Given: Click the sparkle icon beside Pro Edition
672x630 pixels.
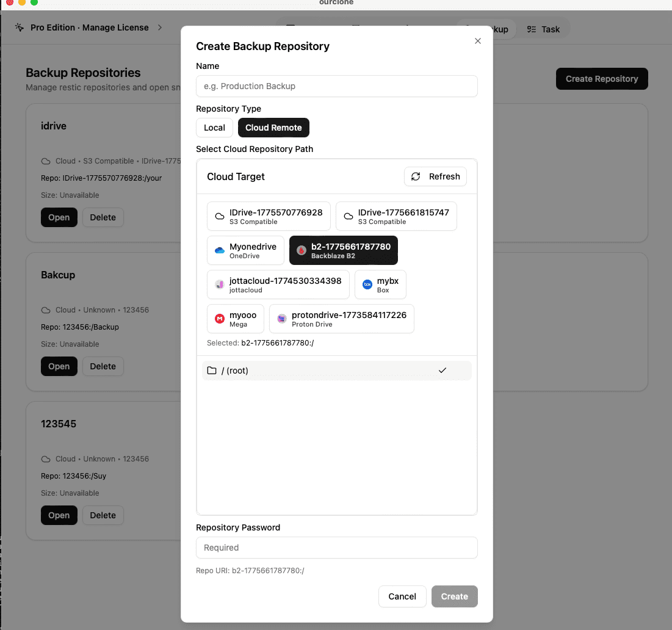Looking at the screenshot, I should tap(20, 27).
